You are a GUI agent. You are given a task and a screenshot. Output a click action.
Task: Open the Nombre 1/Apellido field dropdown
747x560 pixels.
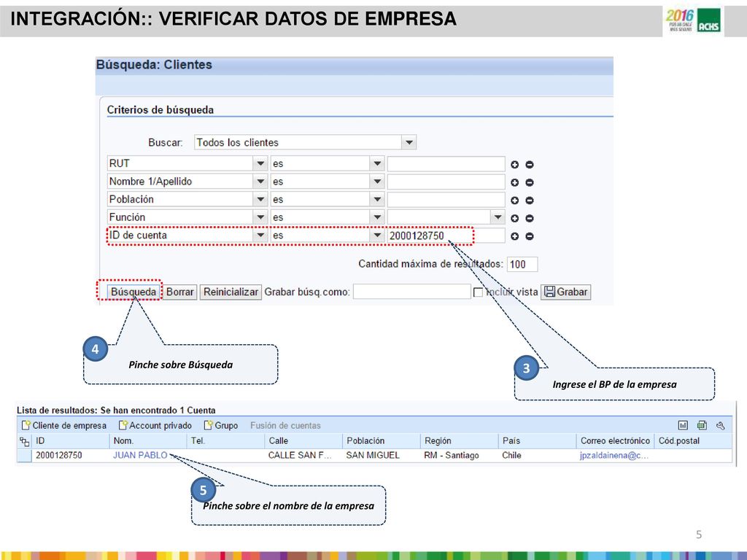pyautogui.click(x=260, y=182)
